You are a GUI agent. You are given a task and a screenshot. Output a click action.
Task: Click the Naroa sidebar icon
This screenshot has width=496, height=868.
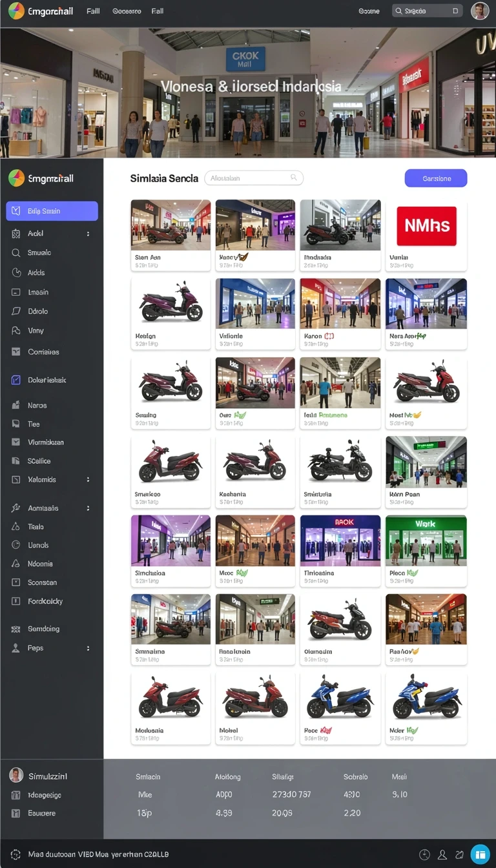pos(16,406)
